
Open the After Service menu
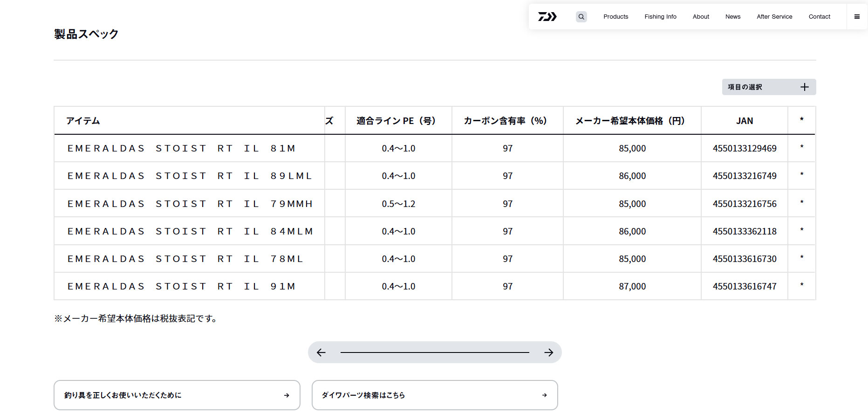pyautogui.click(x=774, y=17)
